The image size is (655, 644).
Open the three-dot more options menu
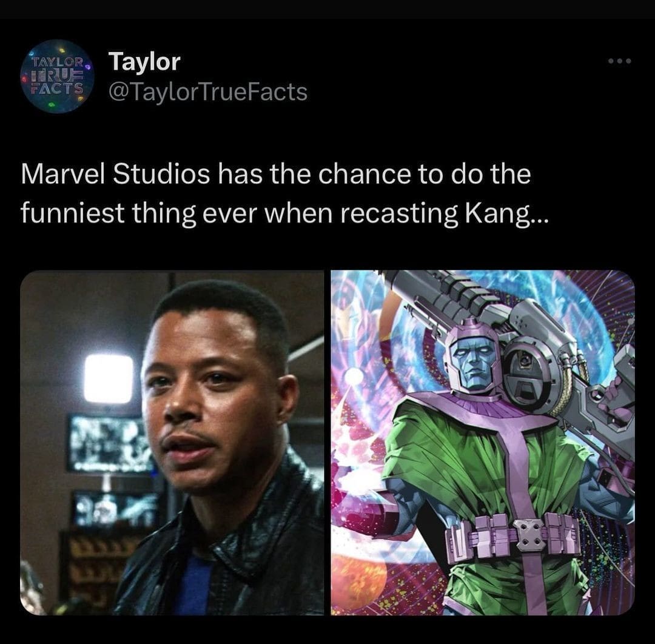click(619, 61)
